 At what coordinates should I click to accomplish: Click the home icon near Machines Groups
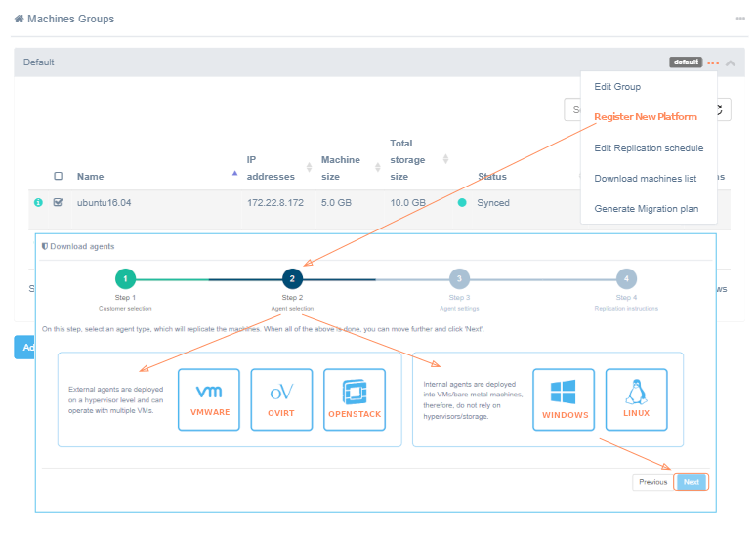[x=19, y=19]
